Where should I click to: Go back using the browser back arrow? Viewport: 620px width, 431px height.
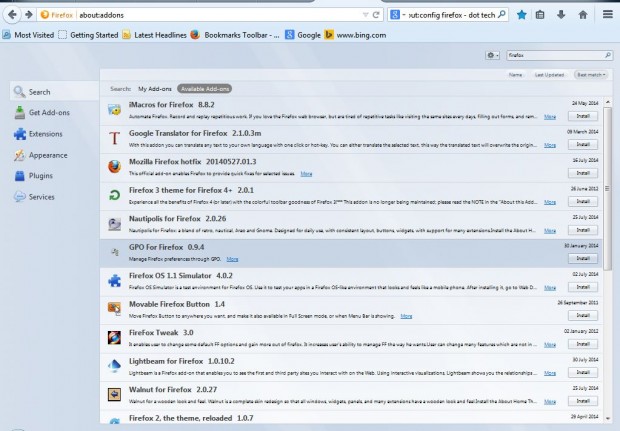click(x=12, y=15)
